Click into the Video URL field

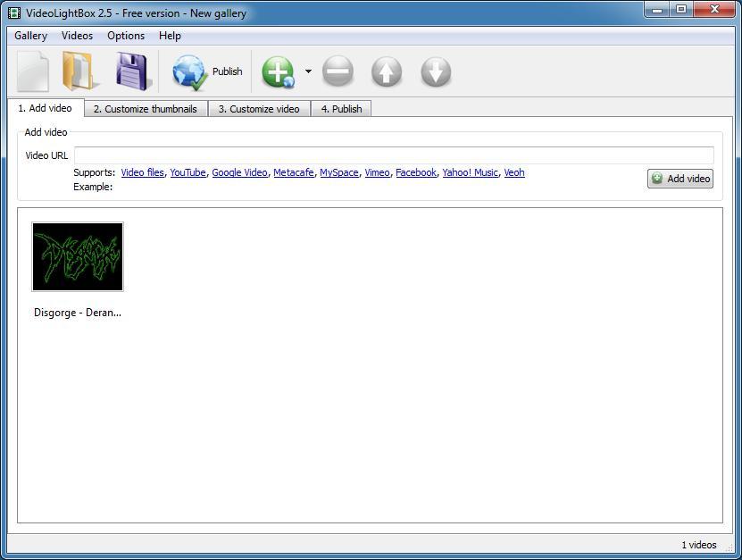pos(394,155)
